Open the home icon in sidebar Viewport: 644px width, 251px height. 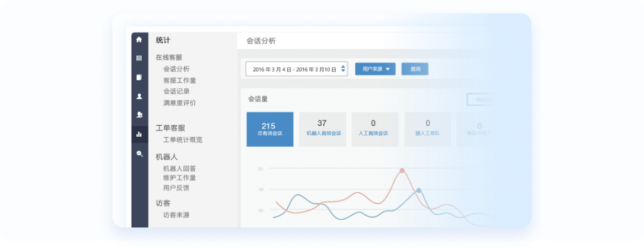point(139,40)
